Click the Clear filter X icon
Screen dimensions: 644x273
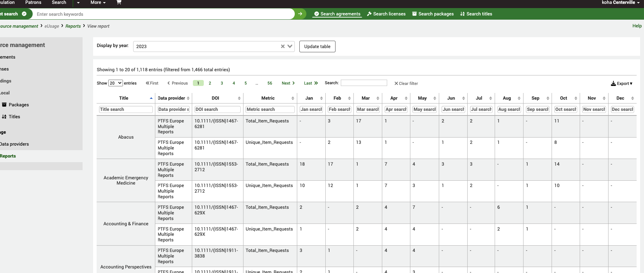pos(396,84)
